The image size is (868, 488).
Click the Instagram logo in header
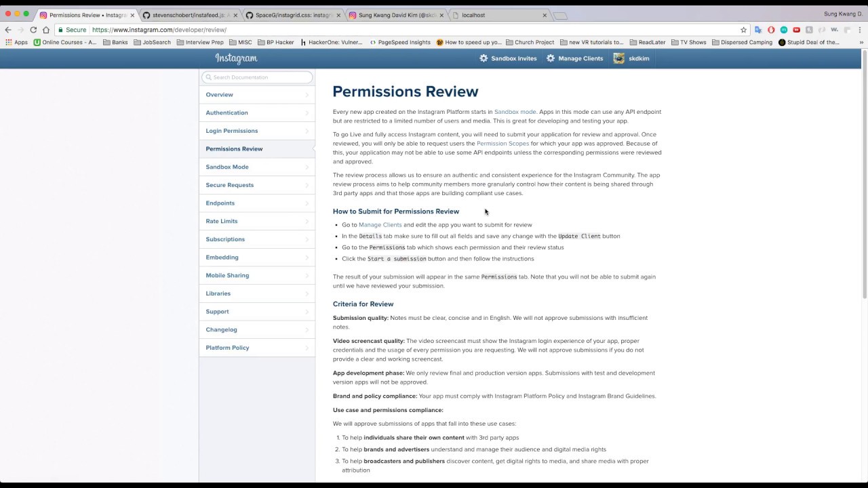click(236, 58)
